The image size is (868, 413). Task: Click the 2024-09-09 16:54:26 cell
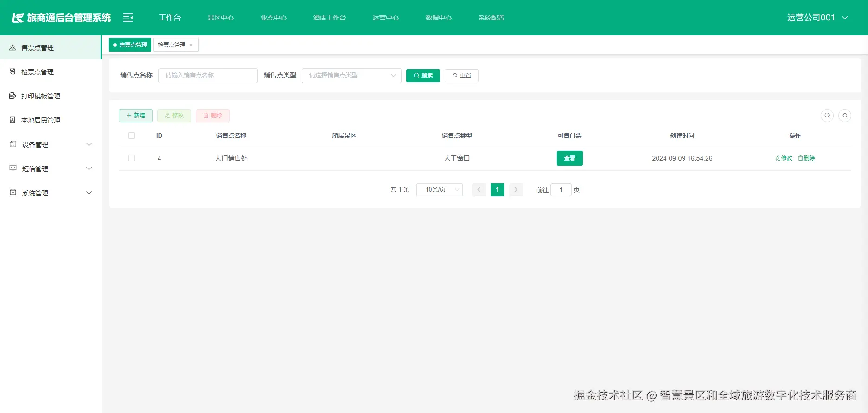(682, 158)
